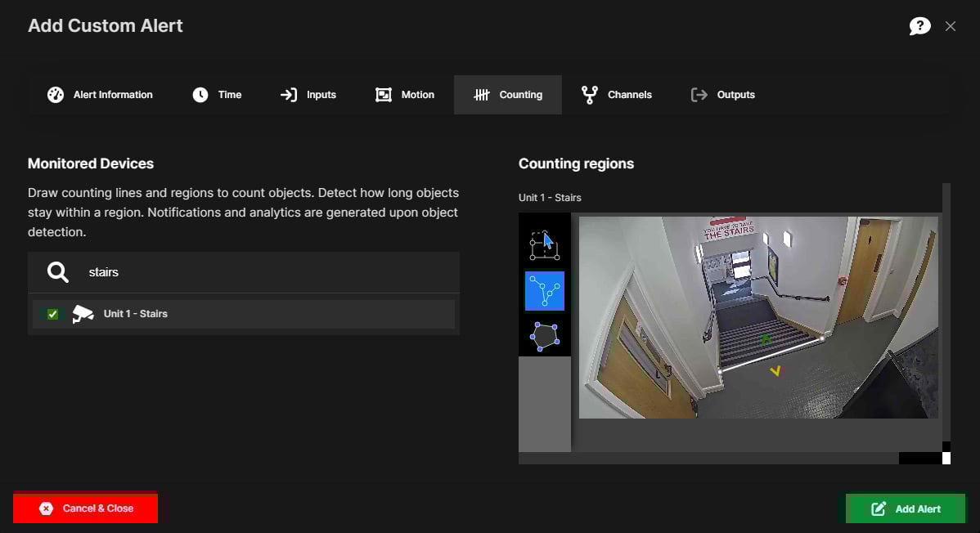Uncheck the Unit 1 - Stairs checkbox
980x533 pixels.
tap(52, 314)
